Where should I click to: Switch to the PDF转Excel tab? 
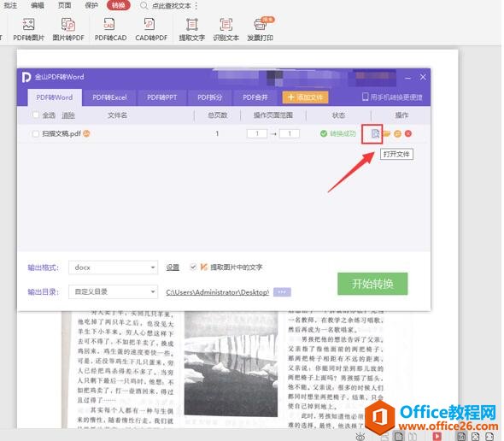[x=109, y=97]
